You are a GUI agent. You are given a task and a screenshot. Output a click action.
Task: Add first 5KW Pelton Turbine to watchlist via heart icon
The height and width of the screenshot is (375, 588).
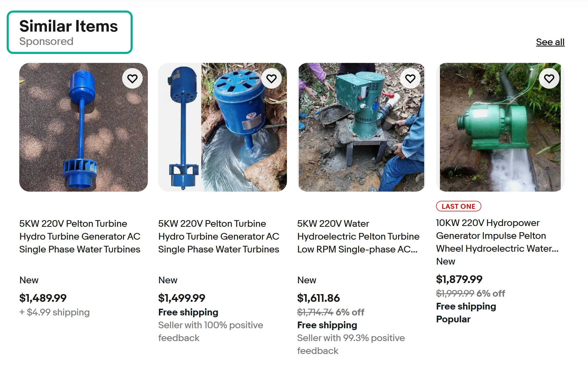click(x=132, y=78)
